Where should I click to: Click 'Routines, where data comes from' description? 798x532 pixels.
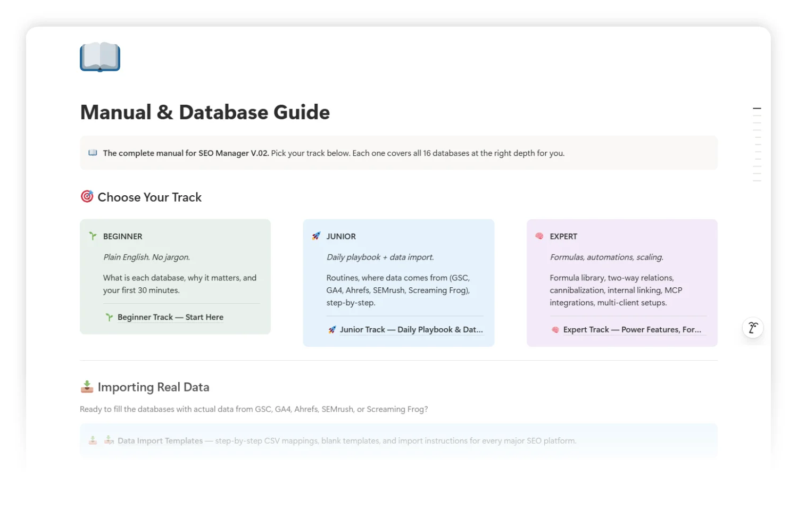tap(398, 290)
